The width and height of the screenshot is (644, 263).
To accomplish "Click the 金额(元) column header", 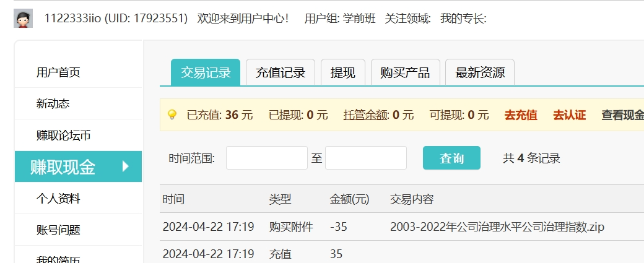I will coord(349,199).
